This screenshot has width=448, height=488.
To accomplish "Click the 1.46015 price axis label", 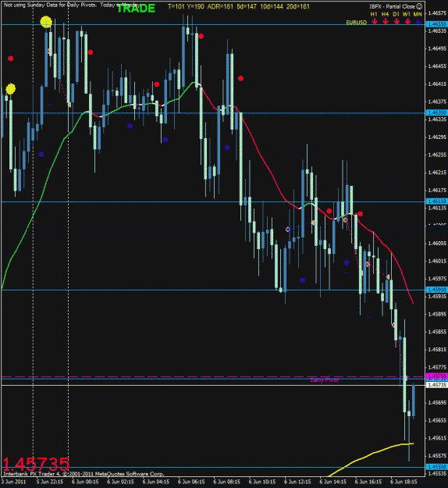I will [437, 261].
